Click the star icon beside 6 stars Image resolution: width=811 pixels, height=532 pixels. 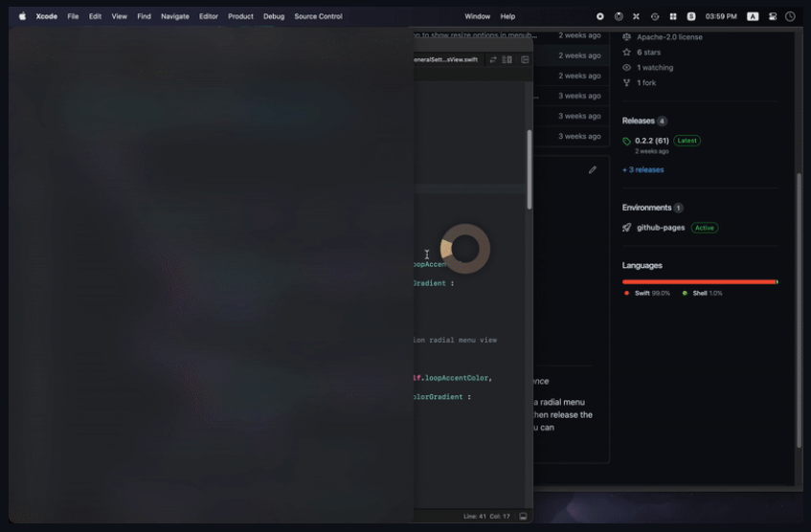[x=627, y=53]
